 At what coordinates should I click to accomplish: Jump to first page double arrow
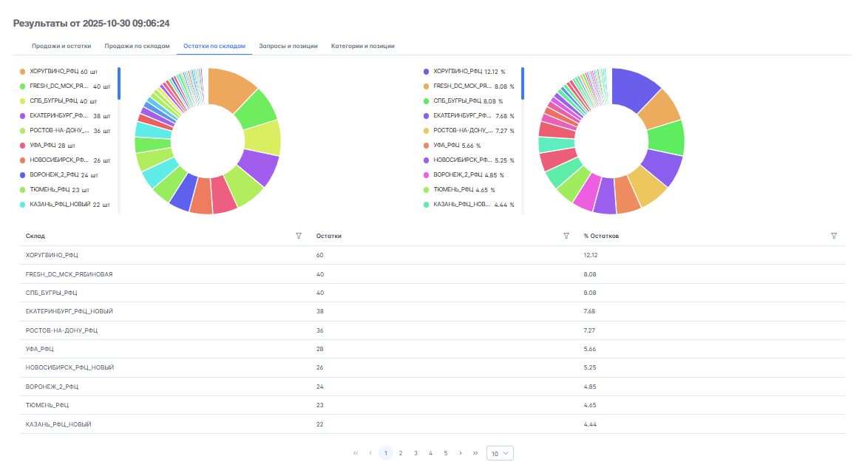[356, 453]
